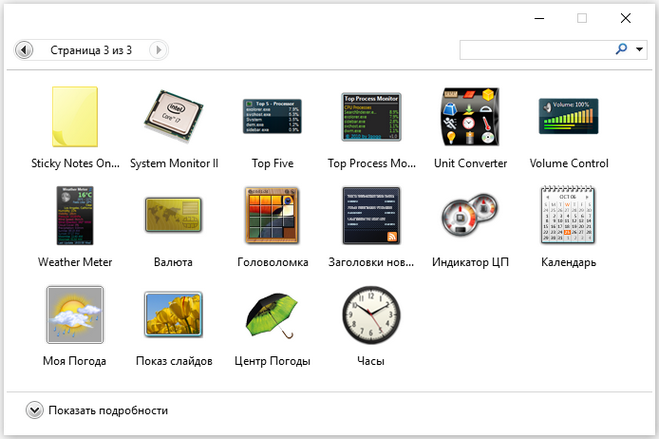Select the Weather Meter gadget
659x439 pixels.
coord(75,215)
